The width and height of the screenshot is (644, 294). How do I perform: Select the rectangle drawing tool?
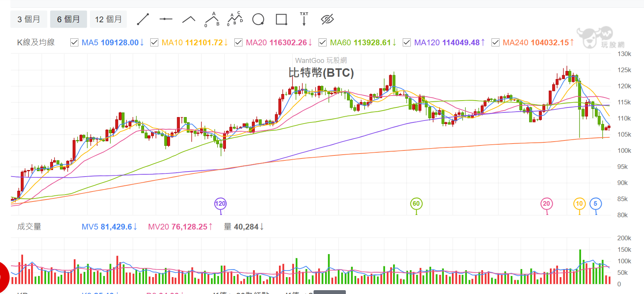(x=281, y=19)
